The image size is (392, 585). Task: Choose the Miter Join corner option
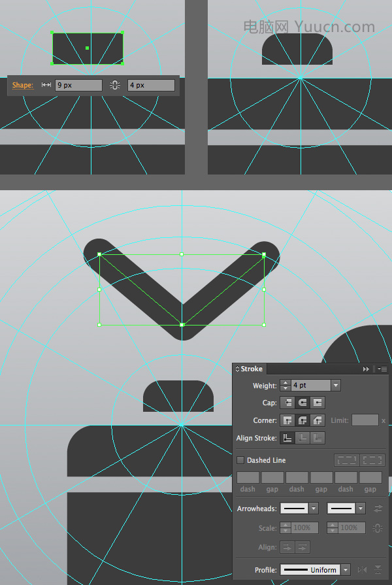pos(287,420)
